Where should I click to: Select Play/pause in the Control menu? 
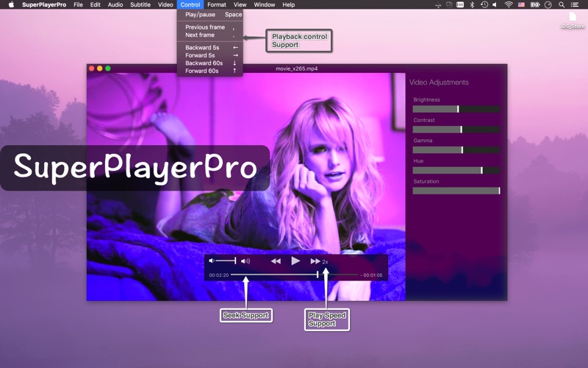click(x=210, y=15)
